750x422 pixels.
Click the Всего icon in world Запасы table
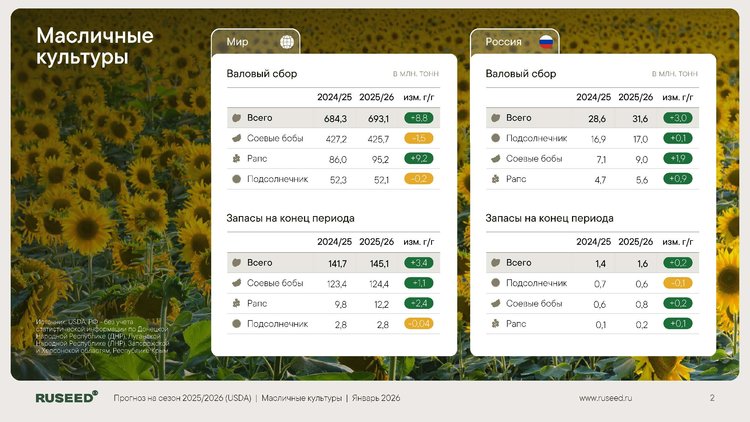235,262
